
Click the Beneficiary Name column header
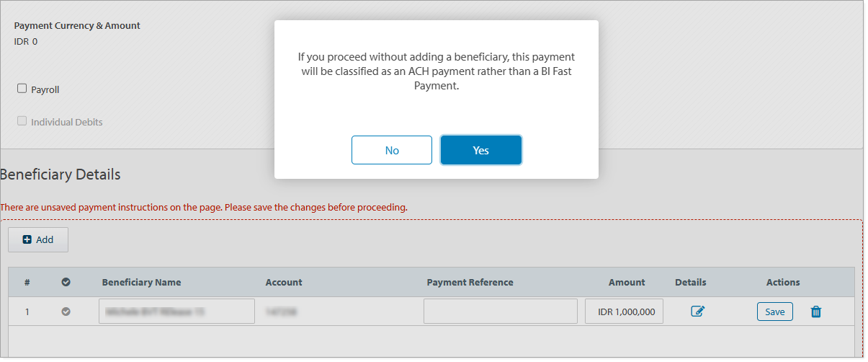(x=141, y=282)
